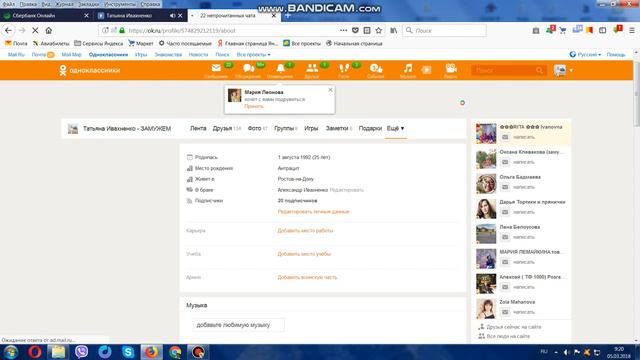Open the Игры profile tab
This screenshot has height=360, width=640.
[311, 128]
